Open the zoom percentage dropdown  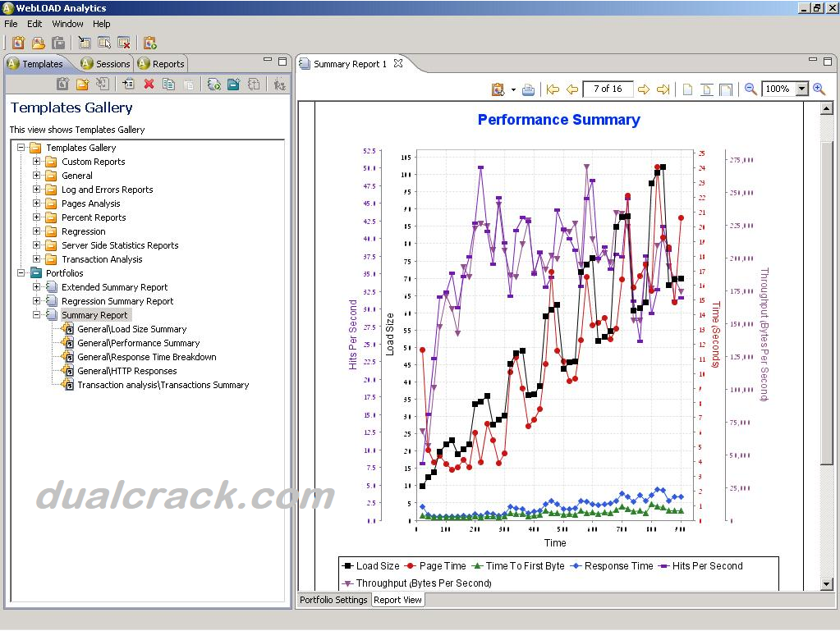click(801, 89)
